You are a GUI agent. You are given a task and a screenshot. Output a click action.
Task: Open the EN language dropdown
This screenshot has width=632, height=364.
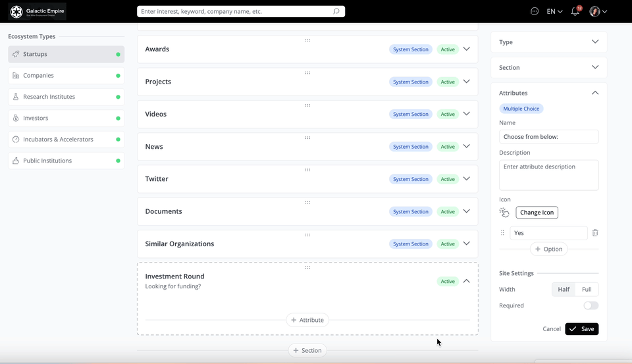(554, 11)
